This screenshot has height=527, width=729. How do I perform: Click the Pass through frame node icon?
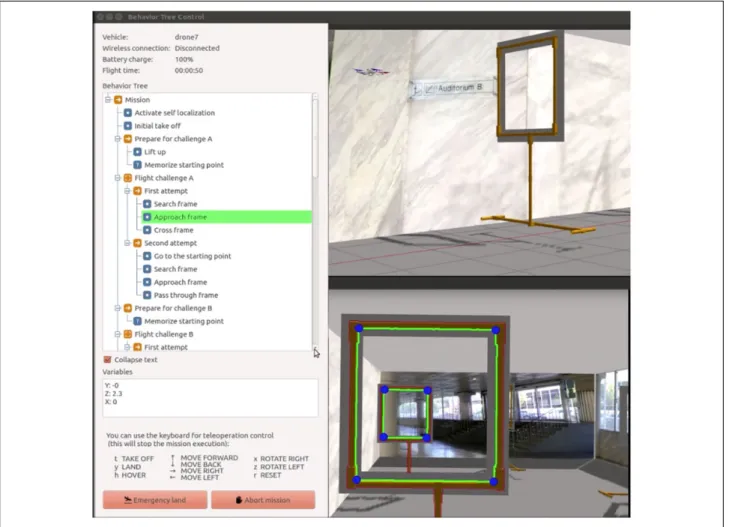(x=147, y=295)
